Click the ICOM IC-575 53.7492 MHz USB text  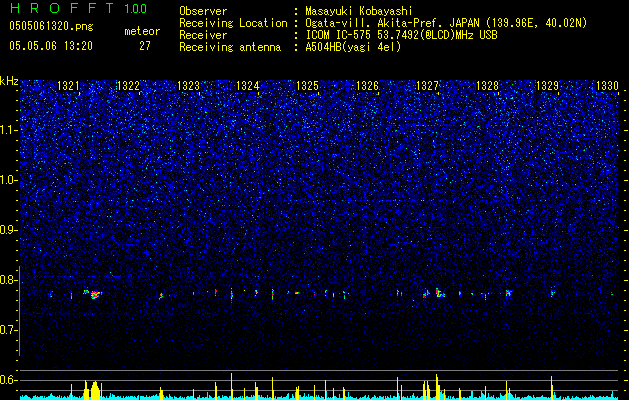pyautogui.click(x=402, y=35)
